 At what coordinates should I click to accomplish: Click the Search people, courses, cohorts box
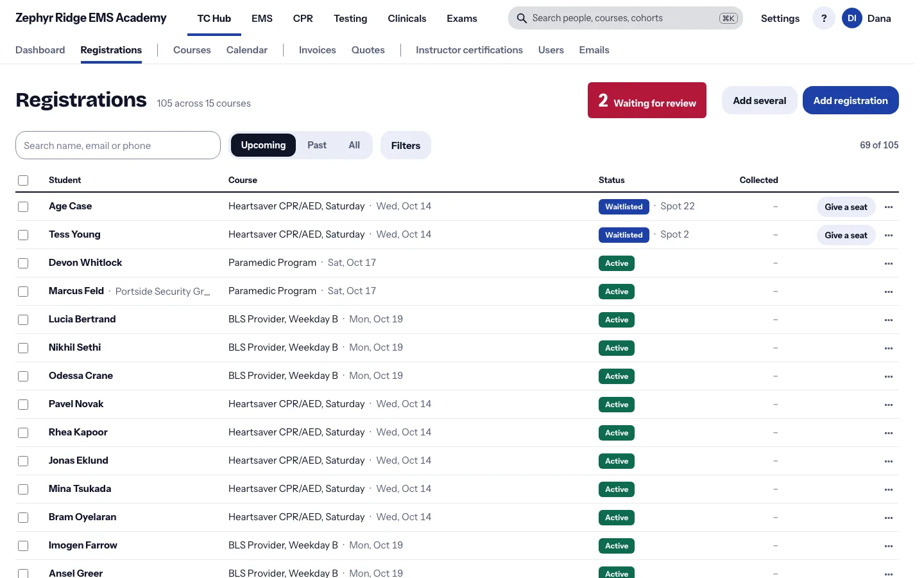[x=626, y=18]
